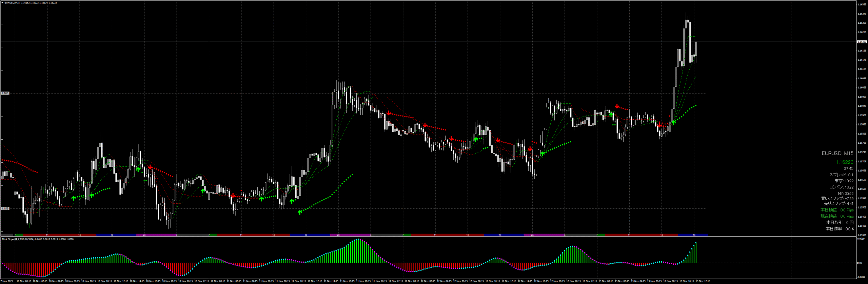Click the highest red sell arrow signal
The image size is (868, 284).
617,106
